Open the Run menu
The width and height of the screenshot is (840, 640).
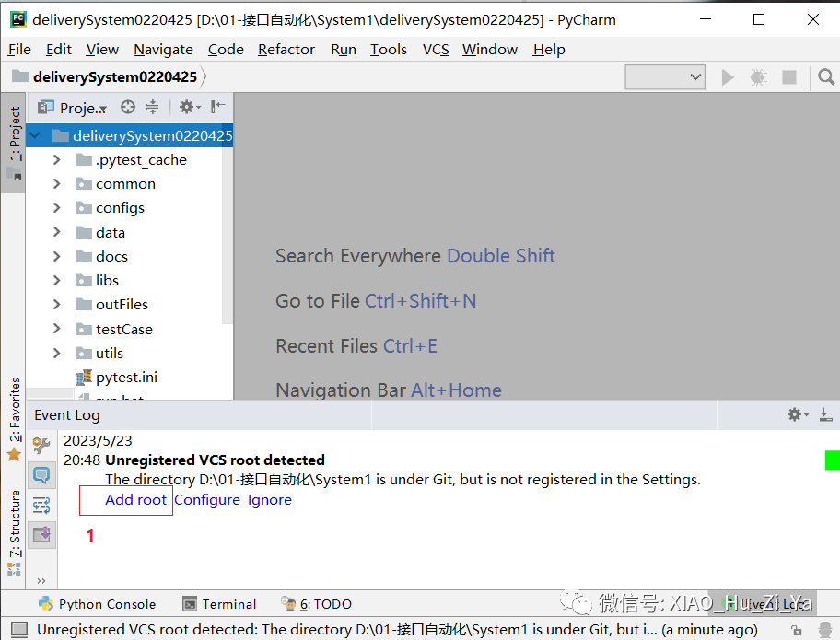click(x=344, y=50)
